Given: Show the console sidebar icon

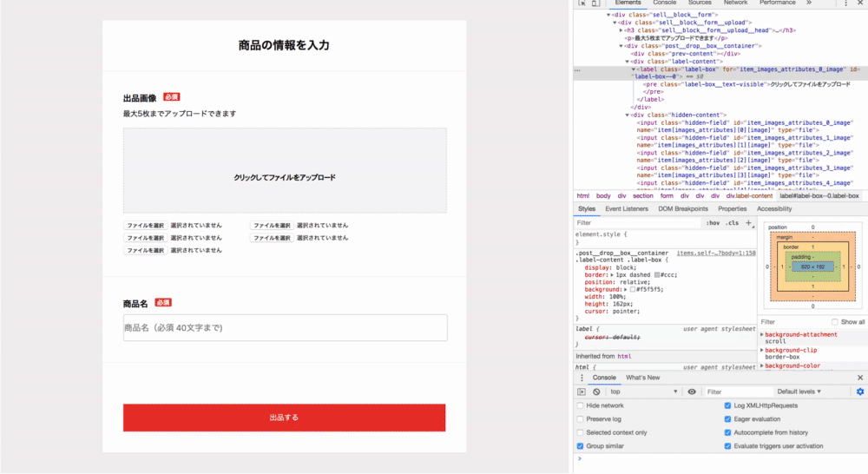Looking at the screenshot, I should pos(582,392).
